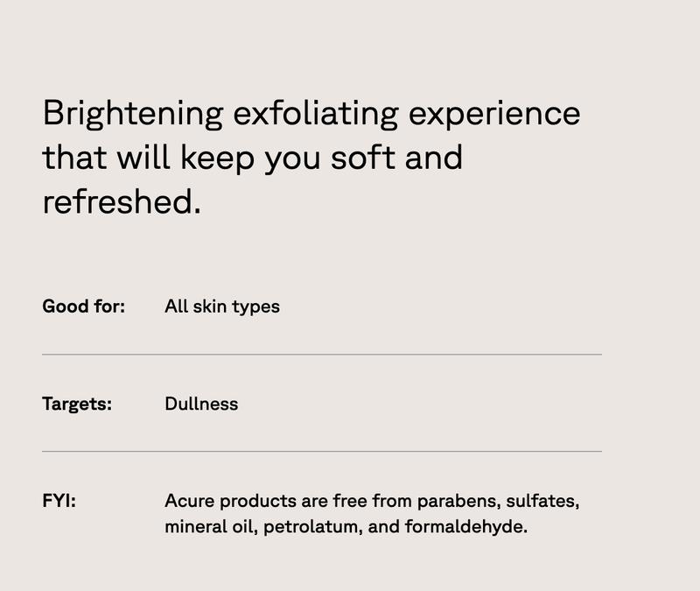Viewport: 700px width, 591px height.
Task: Select the "Good for:" label
Action: point(84,306)
